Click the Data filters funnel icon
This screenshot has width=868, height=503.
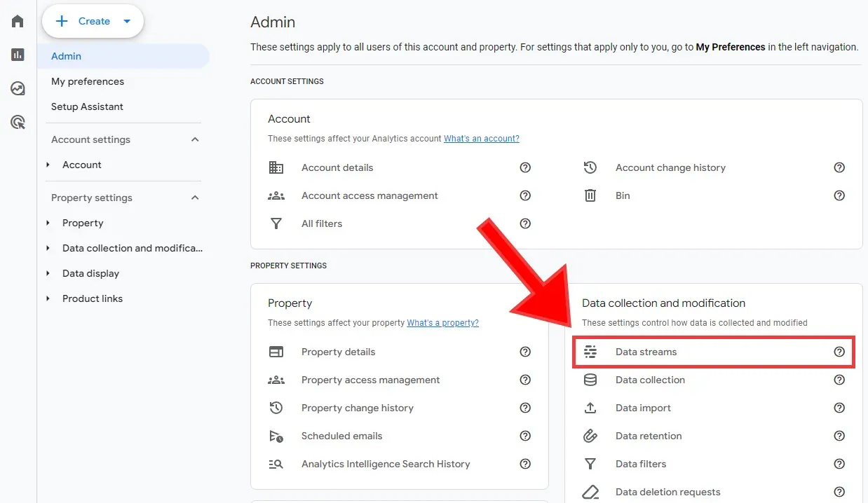pos(590,464)
